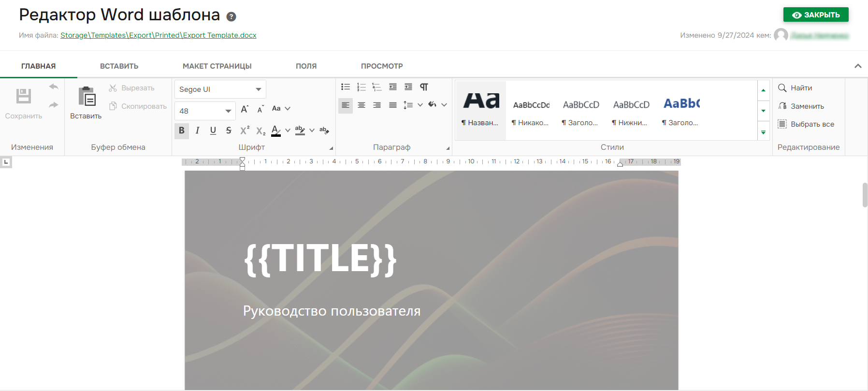Apply the font color A swatch
This screenshot has height=391, width=868.
pos(276,130)
